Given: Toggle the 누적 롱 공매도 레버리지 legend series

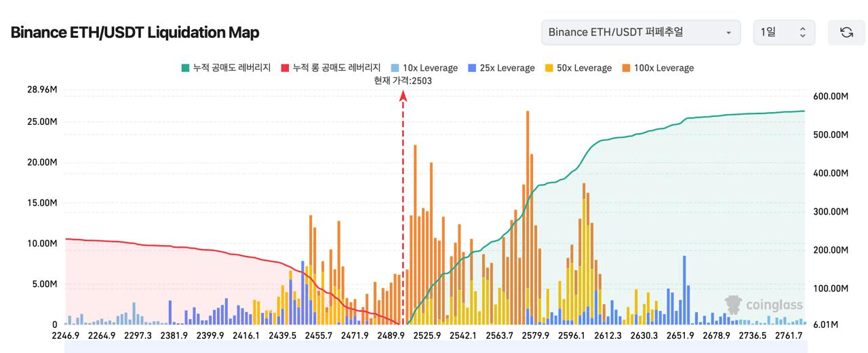Looking at the screenshot, I should click(330, 68).
